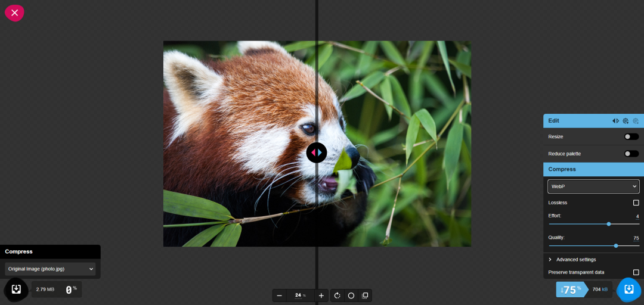Image resolution: width=644 pixels, height=305 pixels.
Task: Zoom in with the plus button
Action: (321, 295)
